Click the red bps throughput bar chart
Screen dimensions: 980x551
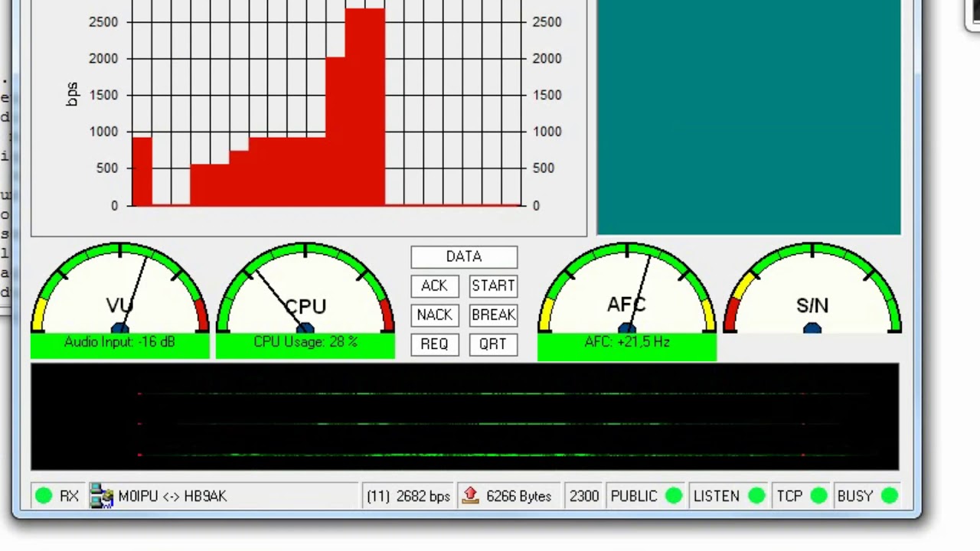309,118
